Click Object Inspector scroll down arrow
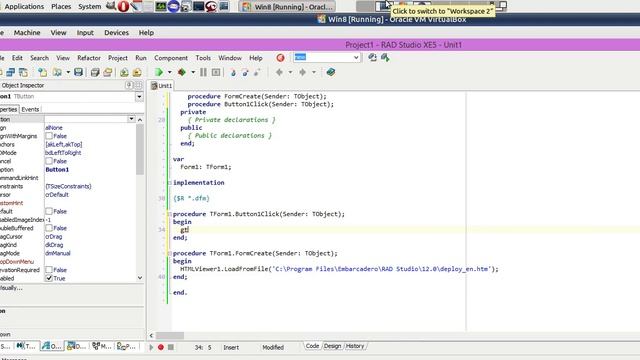The height and width of the screenshot is (360, 640). pos(140,278)
